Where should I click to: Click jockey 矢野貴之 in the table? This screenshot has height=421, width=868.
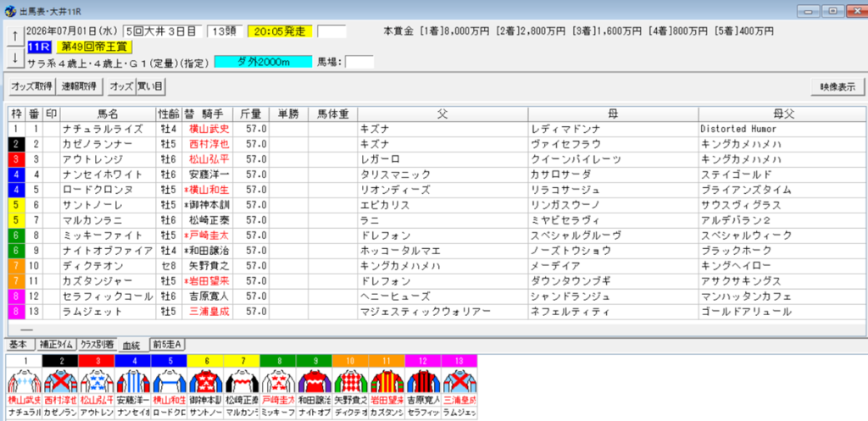209,265
